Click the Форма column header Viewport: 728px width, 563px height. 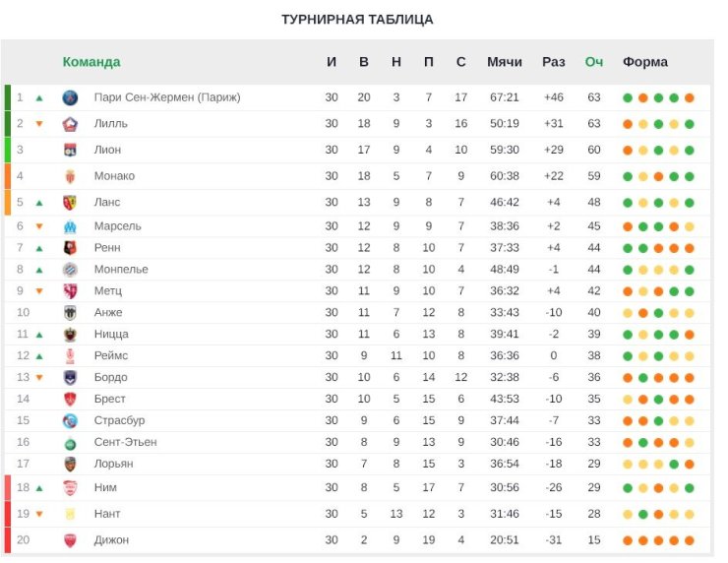pyautogui.click(x=645, y=62)
